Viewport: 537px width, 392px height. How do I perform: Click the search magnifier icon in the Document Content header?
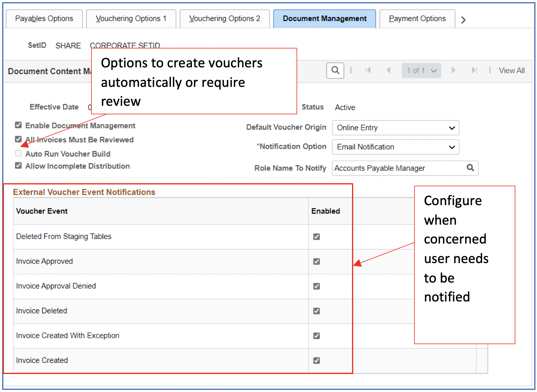pyautogui.click(x=335, y=70)
